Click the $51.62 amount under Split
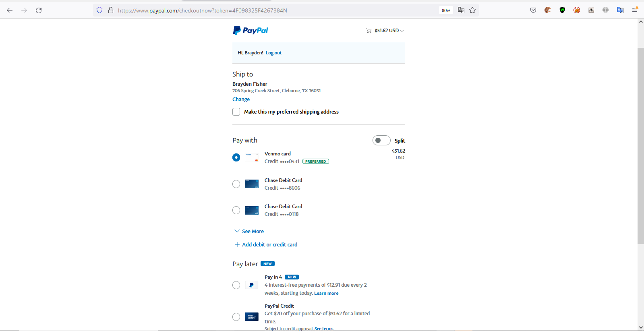Viewport: 644px width, 331px height. click(399, 151)
